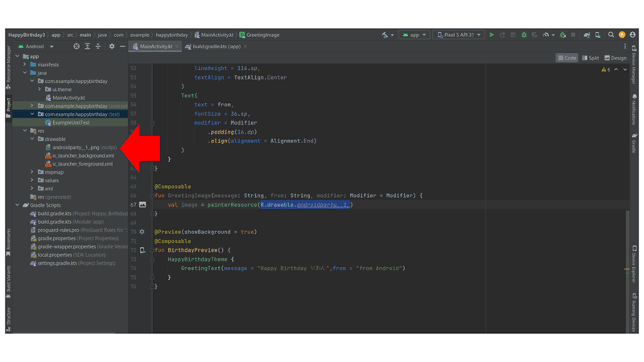
Task: Expand the ui.theme package
Action: [39, 89]
